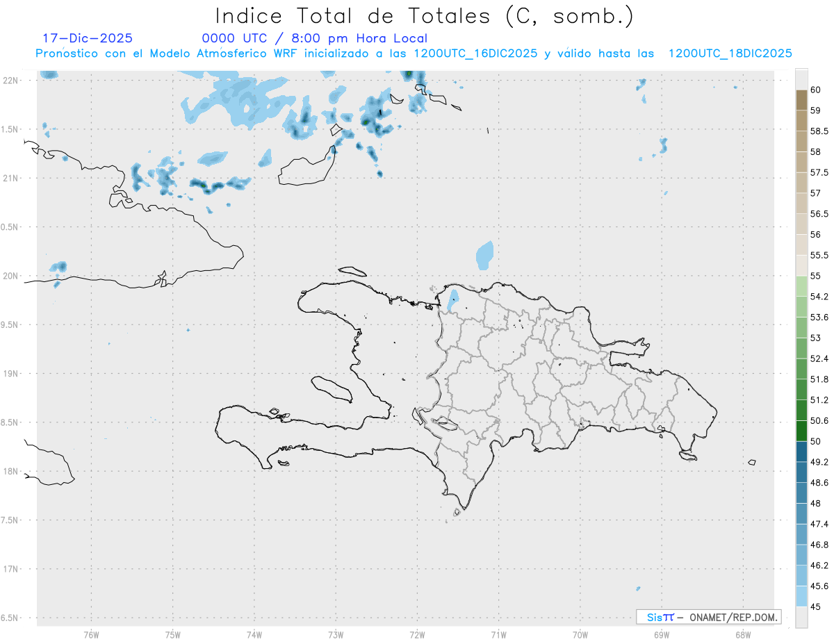Click the "56.5" colorbar value
The width and height of the screenshot is (834, 644).
819,214
